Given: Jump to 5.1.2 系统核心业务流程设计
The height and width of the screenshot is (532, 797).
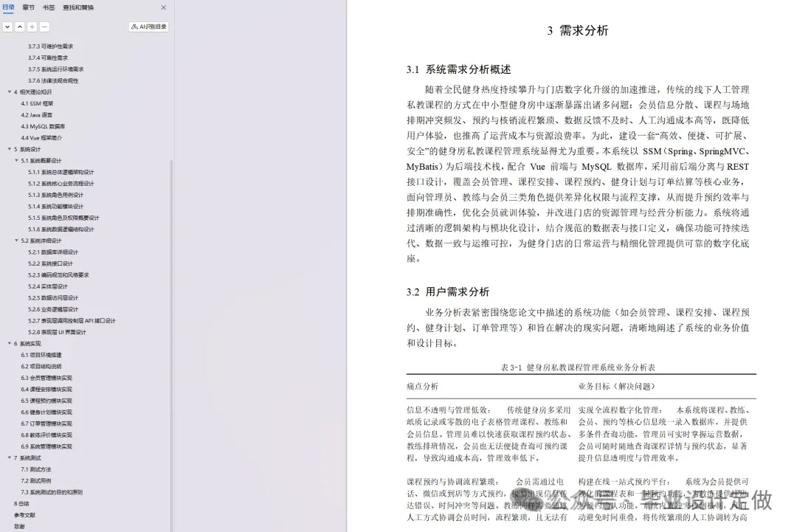Looking at the screenshot, I should 61,184.
